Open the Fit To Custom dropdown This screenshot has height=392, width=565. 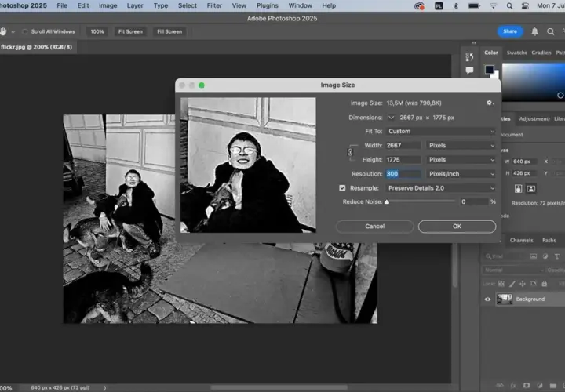[441, 132]
